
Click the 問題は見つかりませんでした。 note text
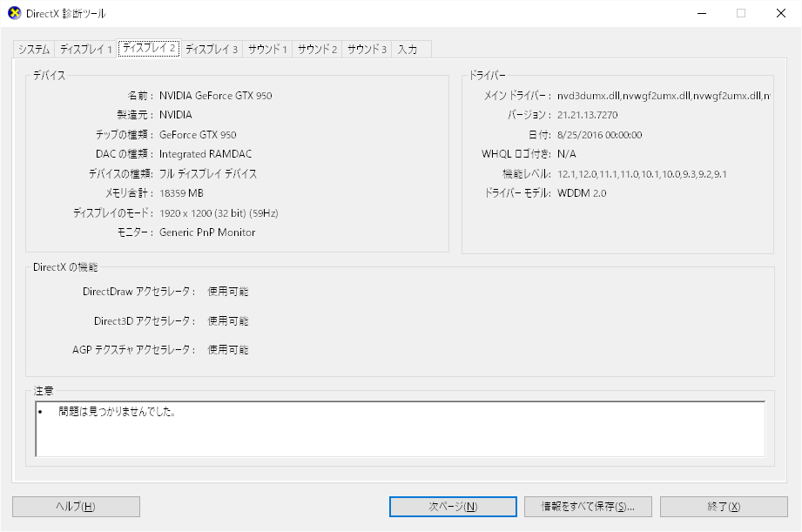tap(118, 411)
